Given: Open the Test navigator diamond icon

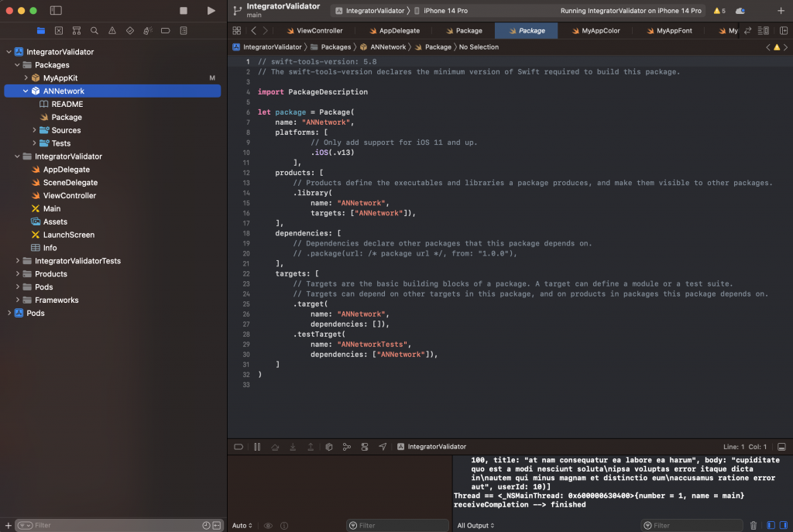Looking at the screenshot, I should coord(130,31).
